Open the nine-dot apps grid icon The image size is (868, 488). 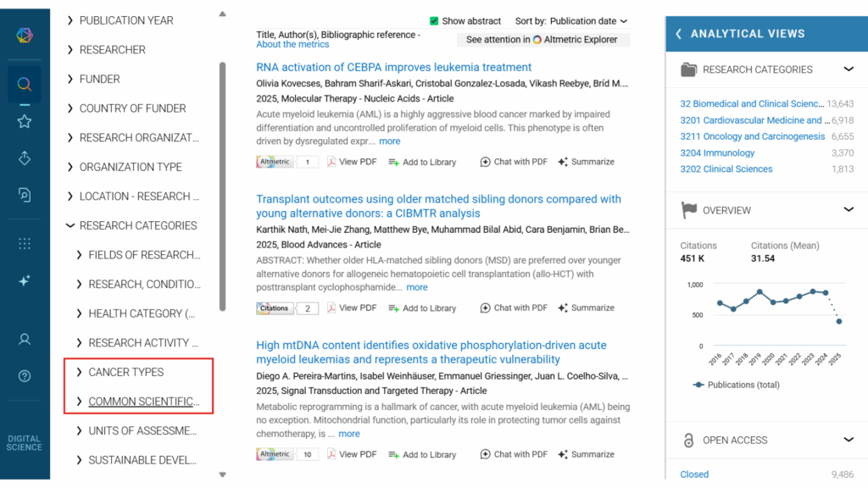point(25,244)
